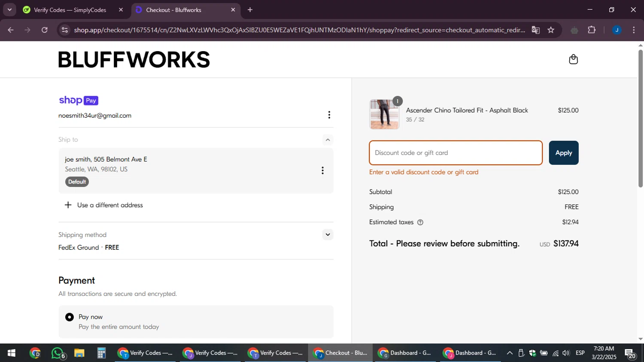The image size is (644, 362).
Task: Click the Default address badge
Action: (77, 182)
